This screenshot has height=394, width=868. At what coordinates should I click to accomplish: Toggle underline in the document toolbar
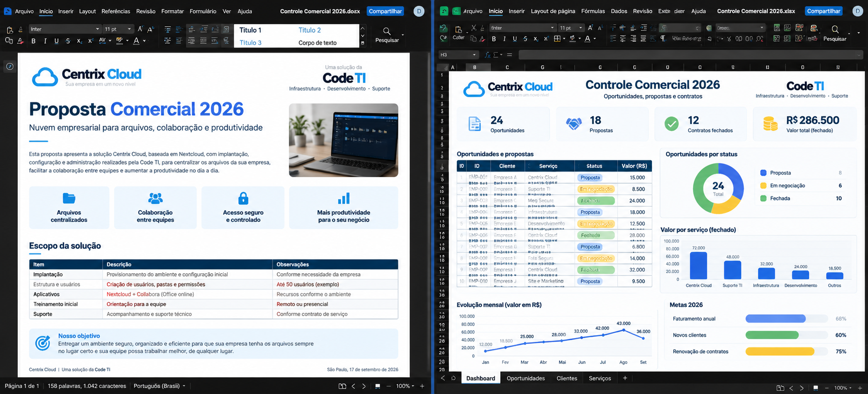point(56,41)
